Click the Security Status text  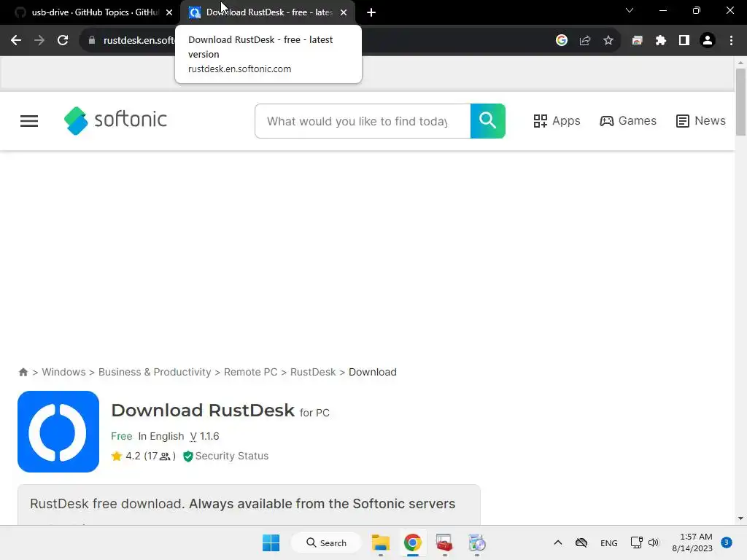click(232, 456)
